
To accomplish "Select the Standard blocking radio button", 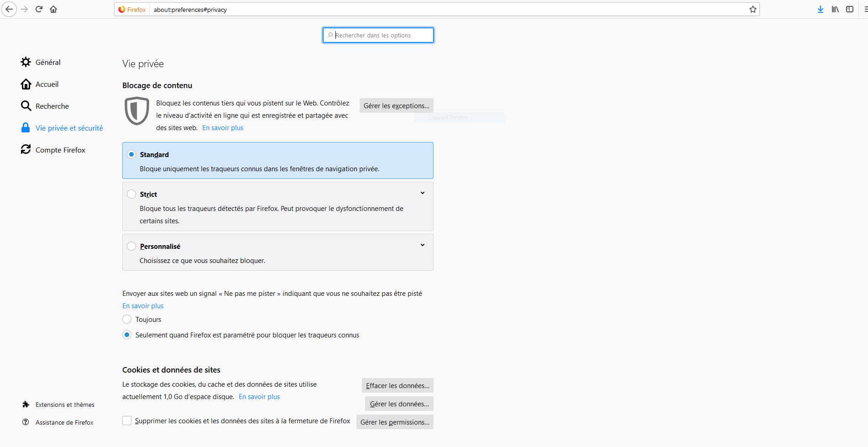I will click(131, 154).
